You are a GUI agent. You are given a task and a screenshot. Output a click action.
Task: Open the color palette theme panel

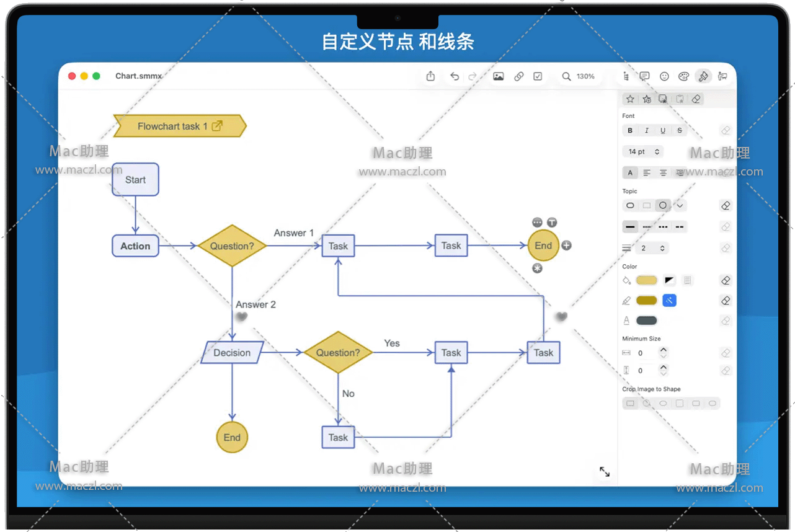pos(683,76)
